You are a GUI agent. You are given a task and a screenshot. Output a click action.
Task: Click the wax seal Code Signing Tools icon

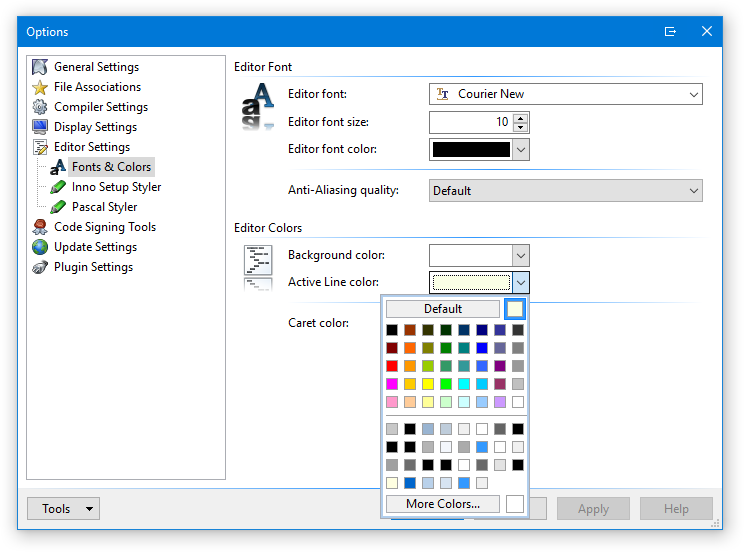point(40,227)
